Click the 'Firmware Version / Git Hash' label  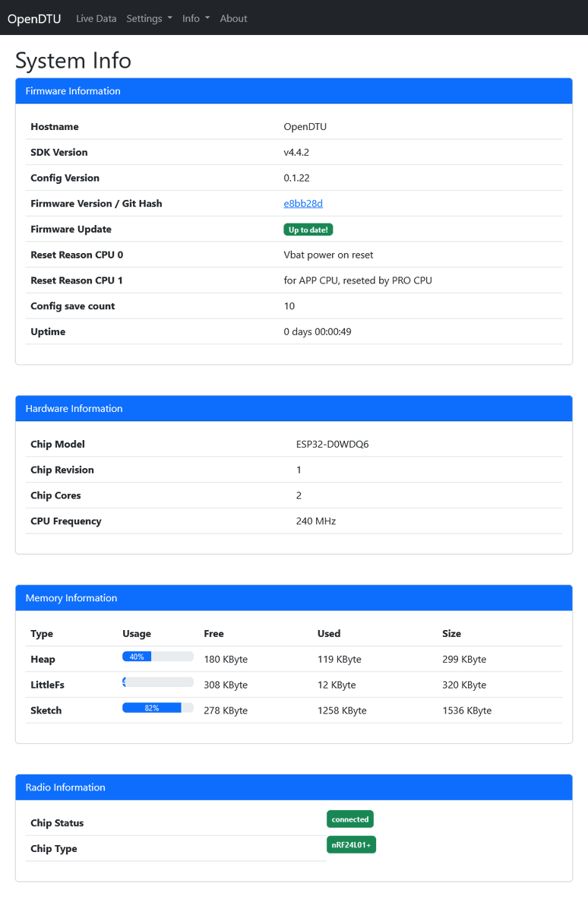[96, 204]
